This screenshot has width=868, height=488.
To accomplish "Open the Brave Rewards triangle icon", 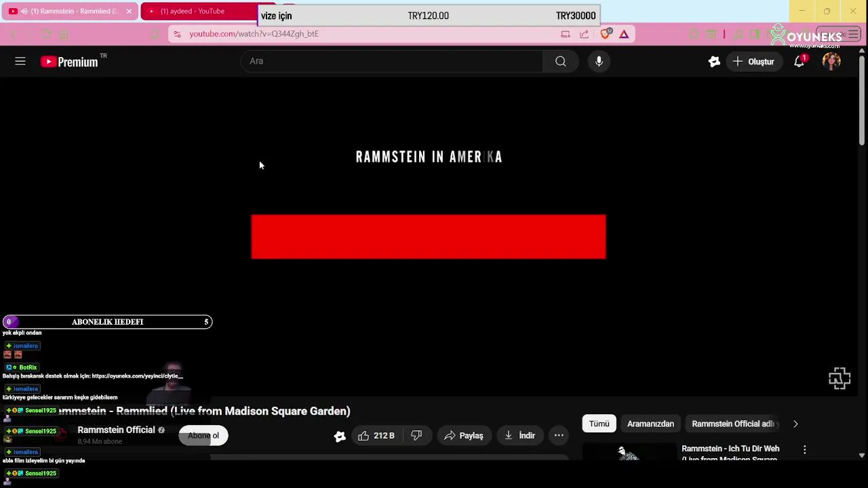I will pyautogui.click(x=624, y=34).
